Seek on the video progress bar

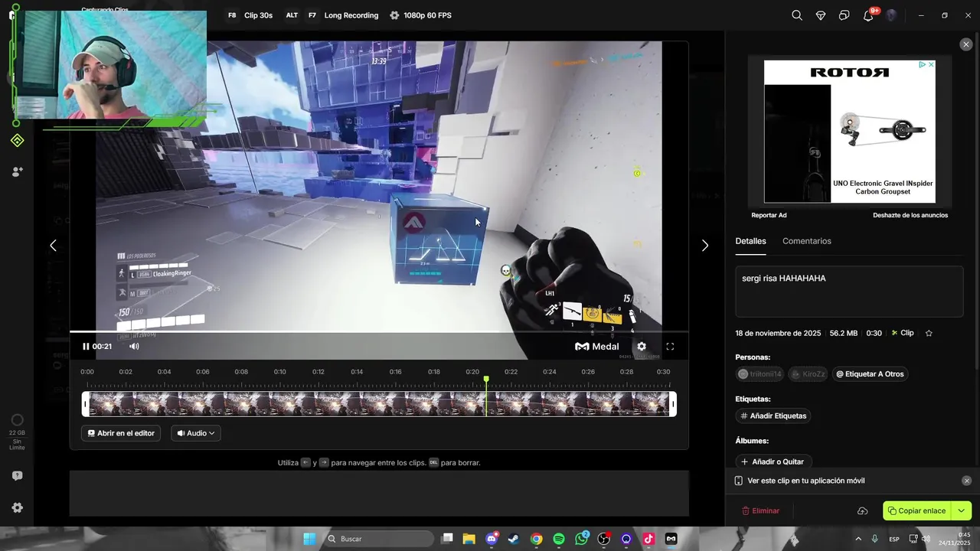pos(379,331)
